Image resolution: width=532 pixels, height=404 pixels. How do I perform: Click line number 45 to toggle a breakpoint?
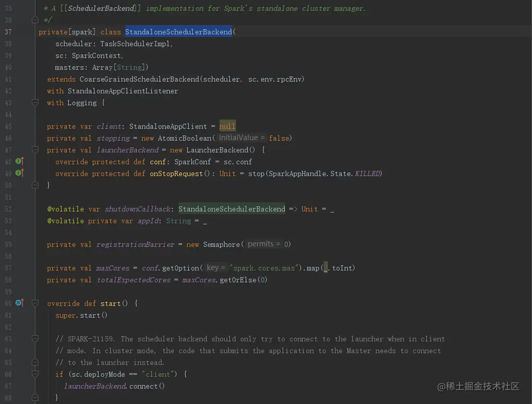[x=8, y=126]
